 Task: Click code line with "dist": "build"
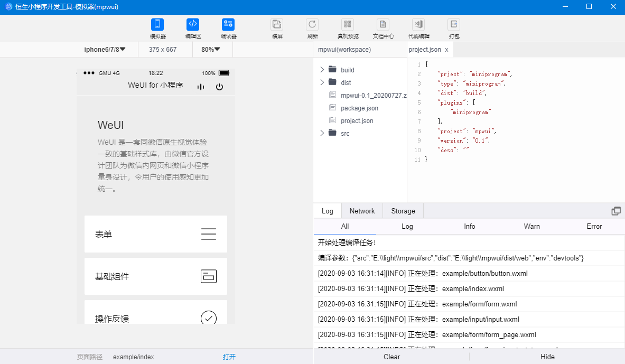(x=462, y=93)
